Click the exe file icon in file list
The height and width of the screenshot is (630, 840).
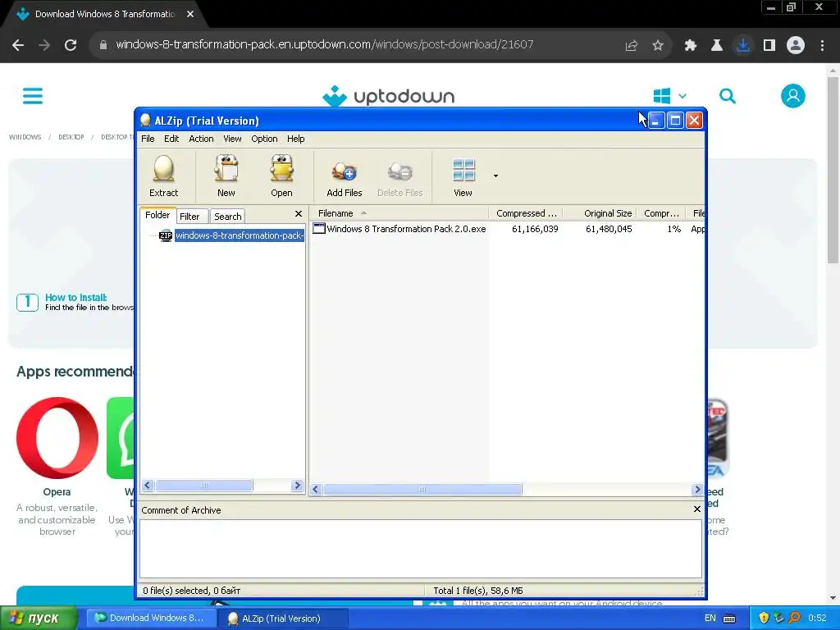point(319,229)
